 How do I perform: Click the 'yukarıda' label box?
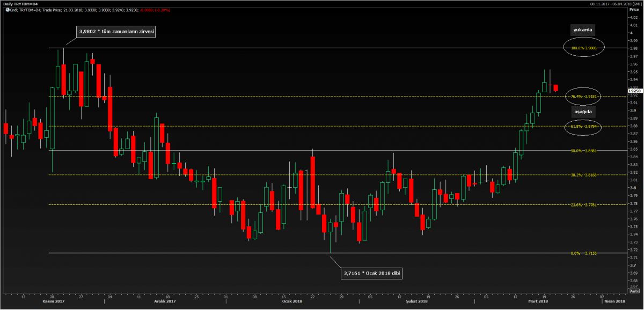tap(583, 30)
